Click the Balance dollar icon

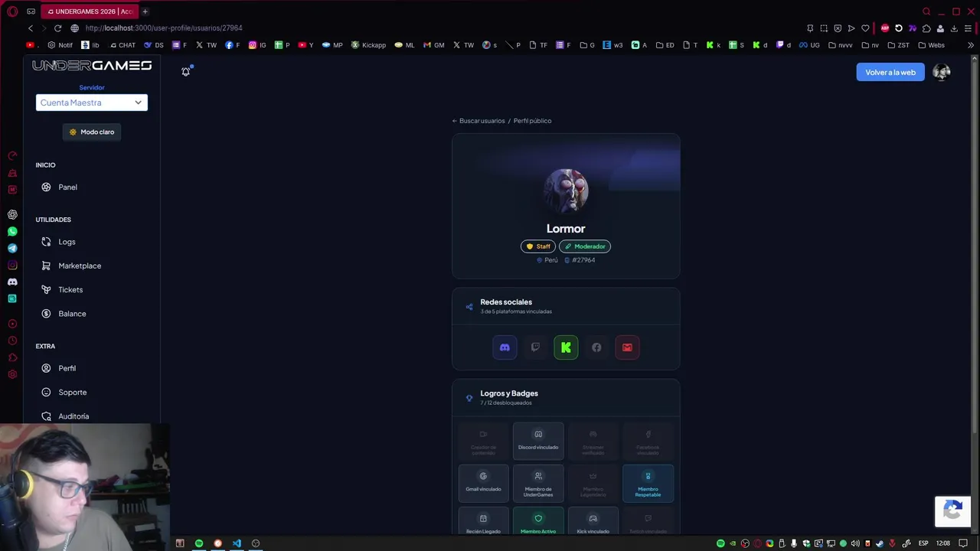pos(46,314)
